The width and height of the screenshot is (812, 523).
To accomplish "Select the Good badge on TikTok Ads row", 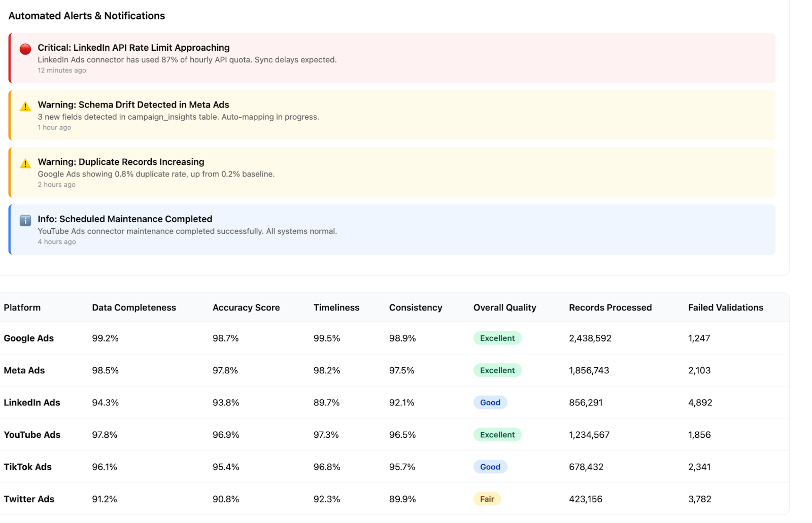I will (490, 467).
